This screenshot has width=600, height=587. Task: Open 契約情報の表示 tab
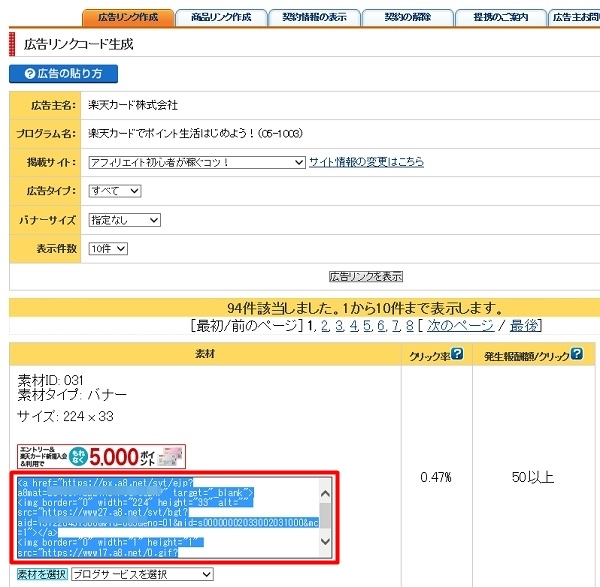[315, 18]
